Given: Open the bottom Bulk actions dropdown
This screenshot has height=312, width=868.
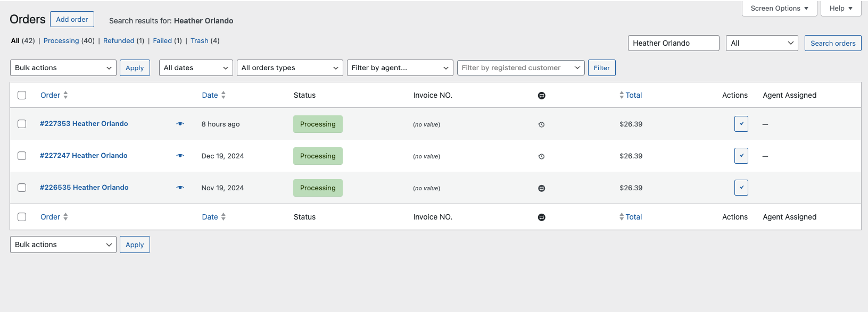Looking at the screenshot, I should pyautogui.click(x=63, y=244).
